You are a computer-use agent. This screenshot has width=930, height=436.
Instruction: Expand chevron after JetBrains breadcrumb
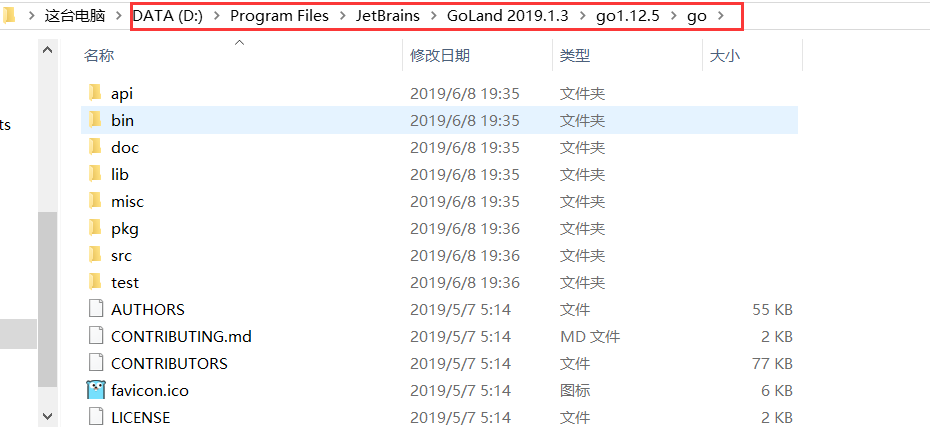click(x=434, y=16)
